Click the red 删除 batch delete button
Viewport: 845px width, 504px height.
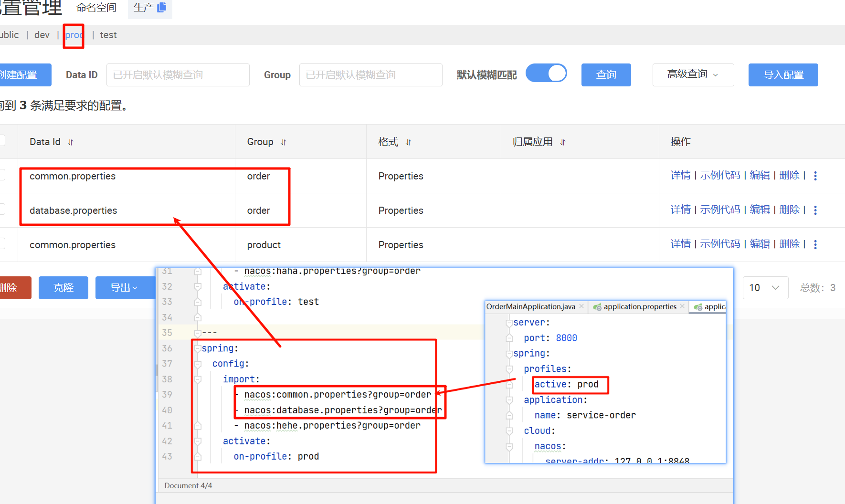click(15, 288)
